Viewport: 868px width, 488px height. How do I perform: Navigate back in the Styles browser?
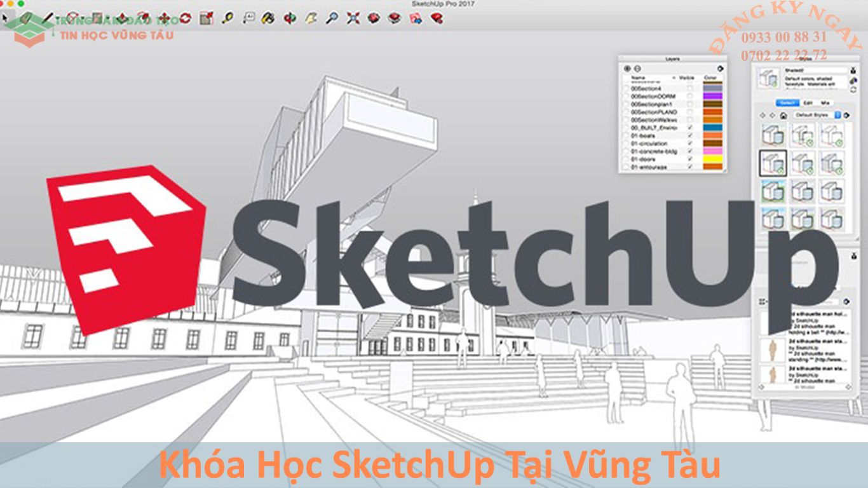tap(763, 116)
